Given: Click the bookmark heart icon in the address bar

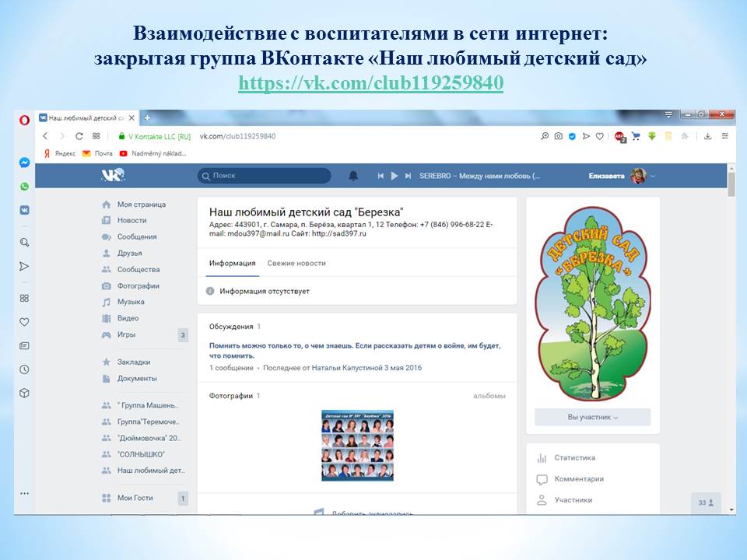Looking at the screenshot, I should 599,136.
